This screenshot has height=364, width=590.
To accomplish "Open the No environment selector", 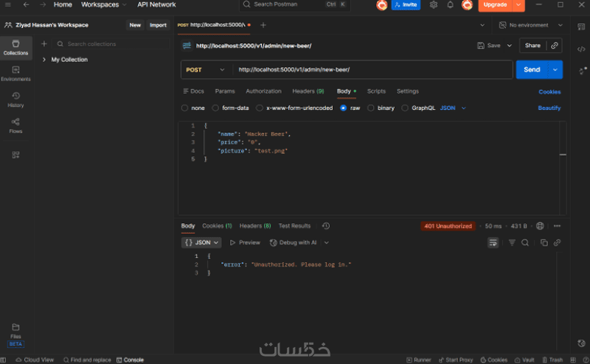I will [x=530, y=25].
